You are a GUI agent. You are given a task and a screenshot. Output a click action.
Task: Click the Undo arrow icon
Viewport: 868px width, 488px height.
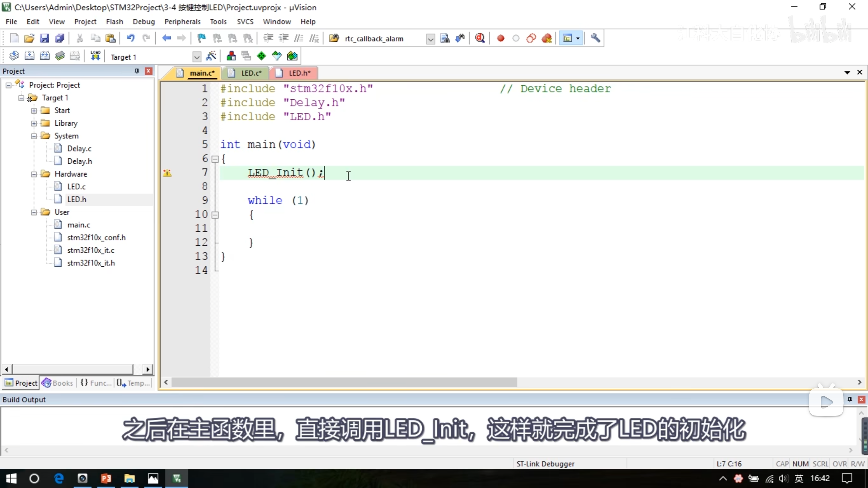(130, 38)
